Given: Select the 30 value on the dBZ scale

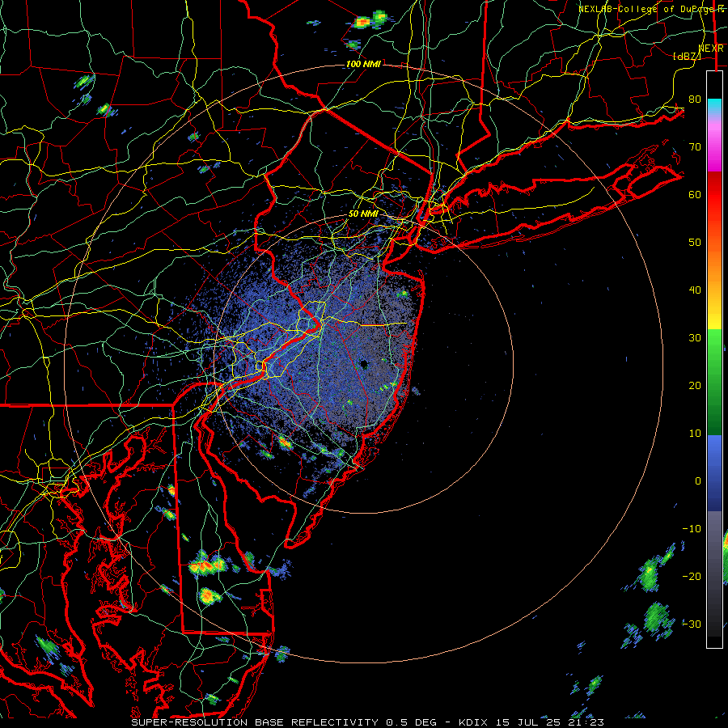Looking at the screenshot, I should click(695, 337).
